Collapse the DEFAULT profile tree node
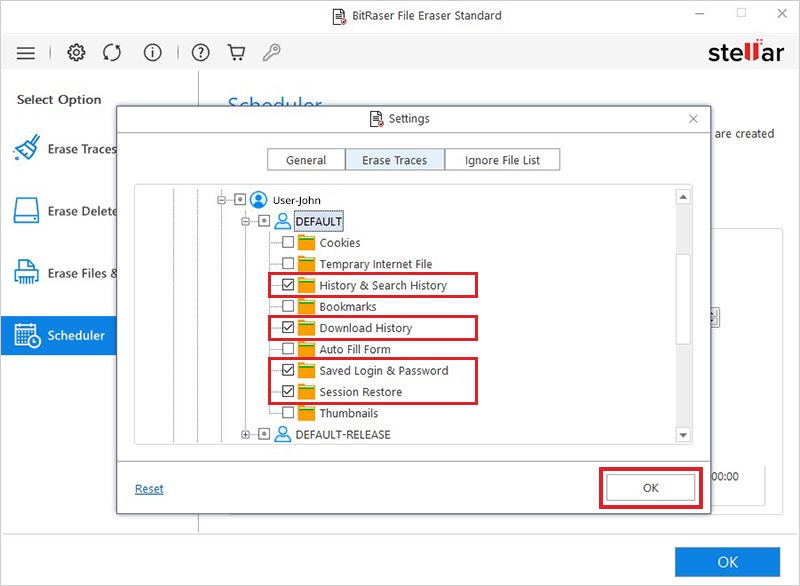Viewport: 800px width, 586px height. coord(245,221)
